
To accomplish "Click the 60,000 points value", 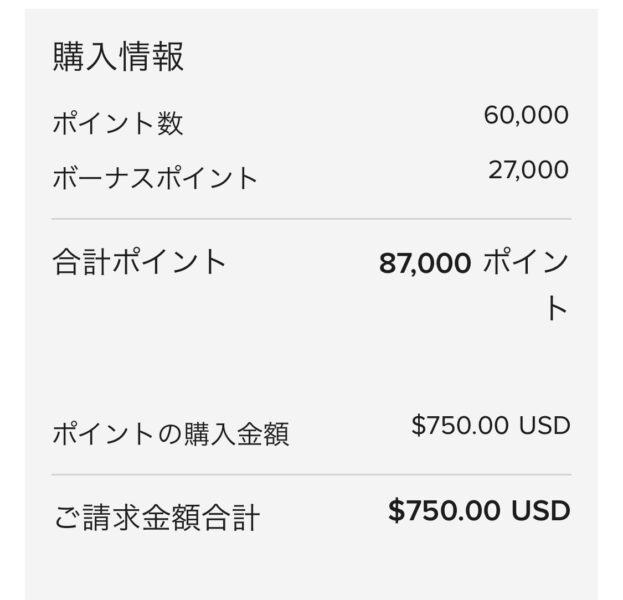I will (526, 115).
